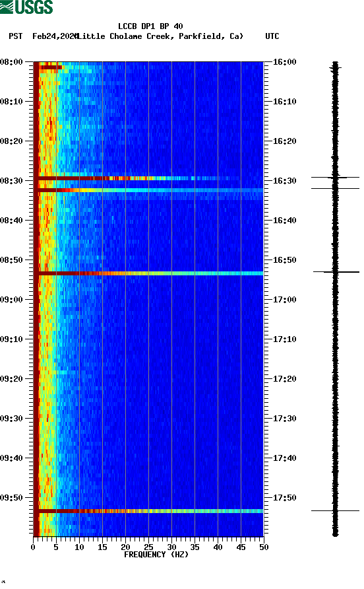
Task: Click the 17:30 UTC time label
Action: pos(284,419)
